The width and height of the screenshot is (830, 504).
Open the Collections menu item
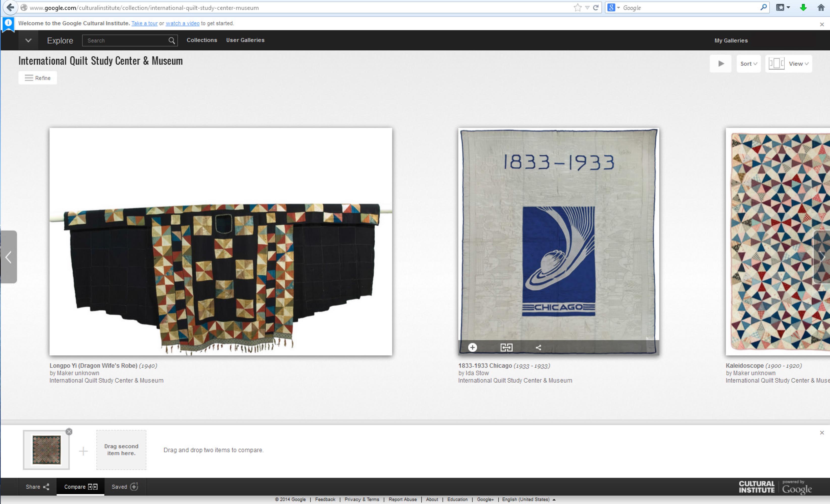point(202,40)
